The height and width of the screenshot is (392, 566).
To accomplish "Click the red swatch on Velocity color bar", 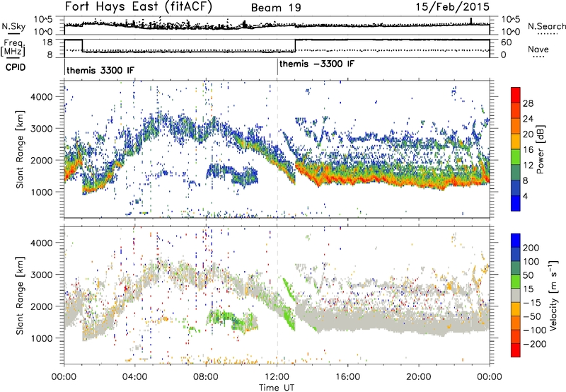I will click(x=516, y=350).
